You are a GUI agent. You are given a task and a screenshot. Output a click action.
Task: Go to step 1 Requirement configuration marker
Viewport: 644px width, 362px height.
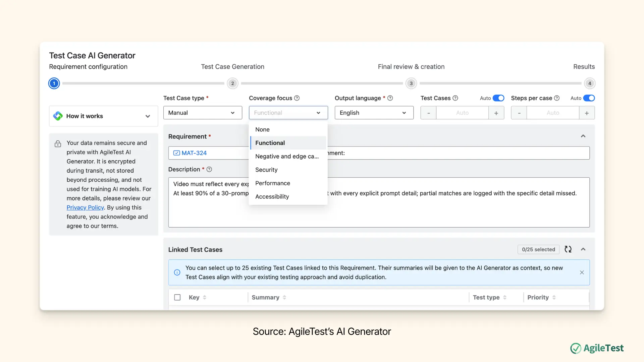click(x=54, y=83)
